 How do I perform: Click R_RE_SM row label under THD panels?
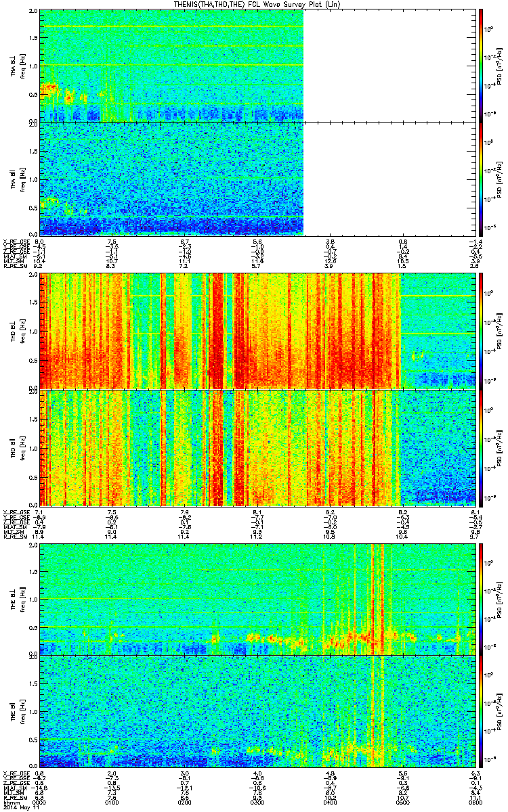click(x=15, y=537)
